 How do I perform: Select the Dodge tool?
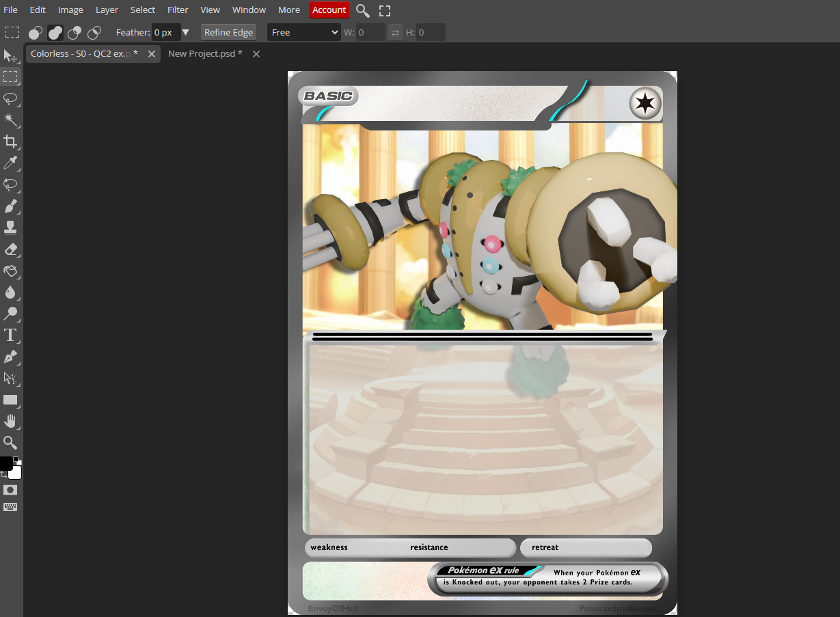(x=10, y=314)
